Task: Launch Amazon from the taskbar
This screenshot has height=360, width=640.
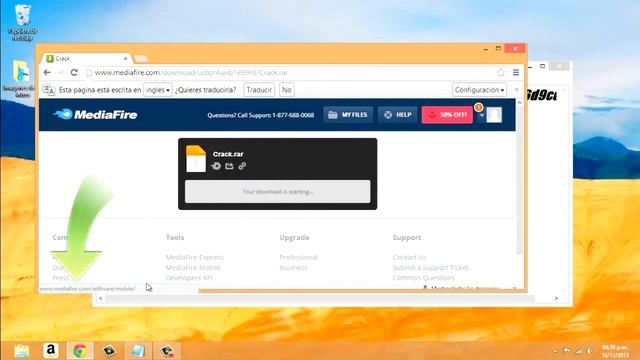Action: pyautogui.click(x=51, y=351)
